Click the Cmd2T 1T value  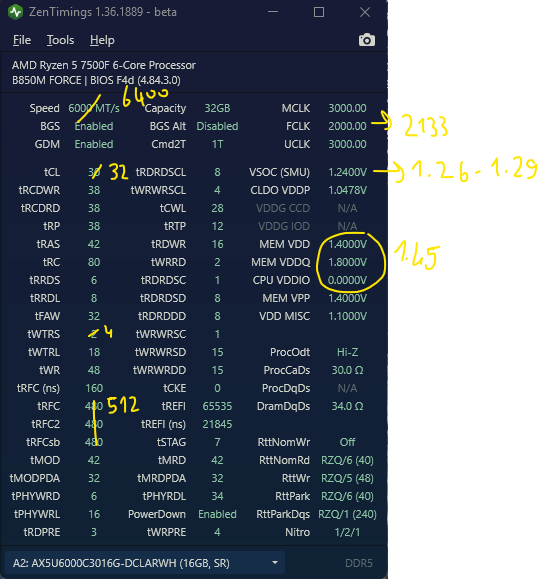[217, 144]
